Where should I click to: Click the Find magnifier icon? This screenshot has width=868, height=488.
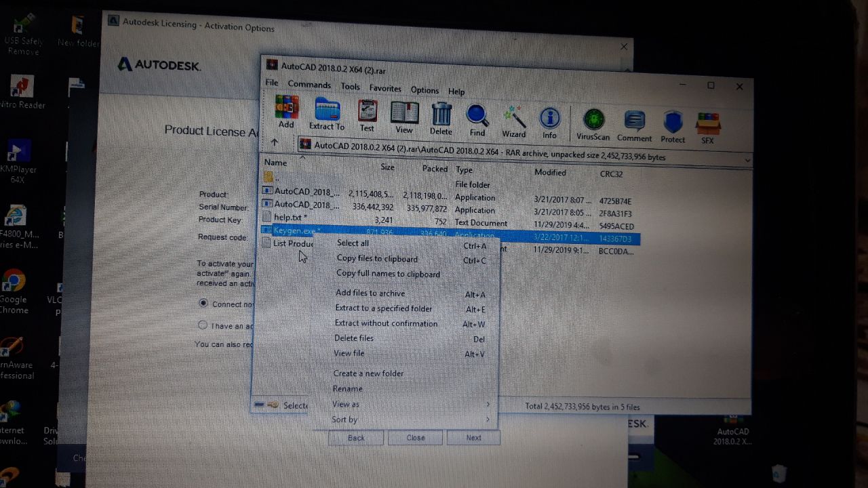(477, 120)
